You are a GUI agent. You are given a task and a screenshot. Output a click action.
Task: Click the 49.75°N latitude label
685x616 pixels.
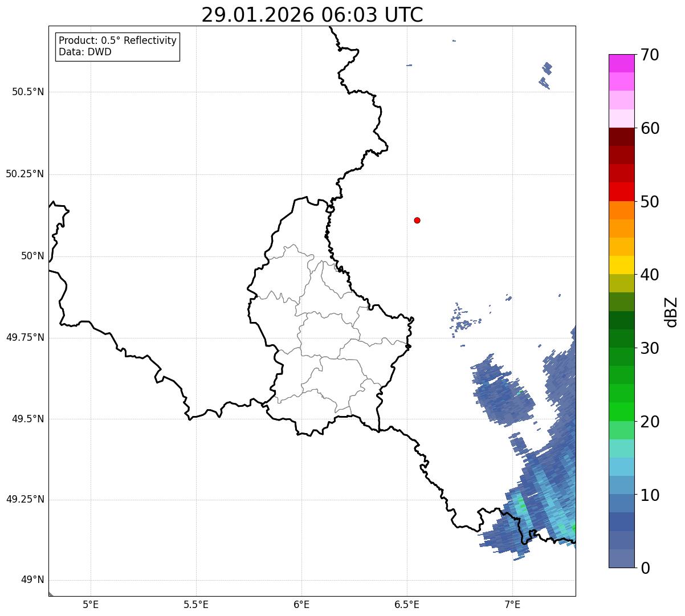[25, 337]
